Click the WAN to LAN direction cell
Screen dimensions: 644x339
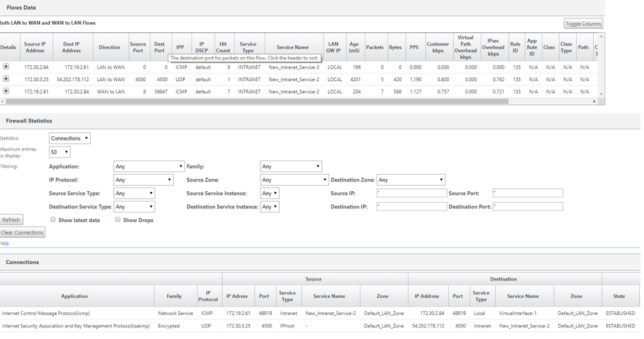pyautogui.click(x=111, y=91)
